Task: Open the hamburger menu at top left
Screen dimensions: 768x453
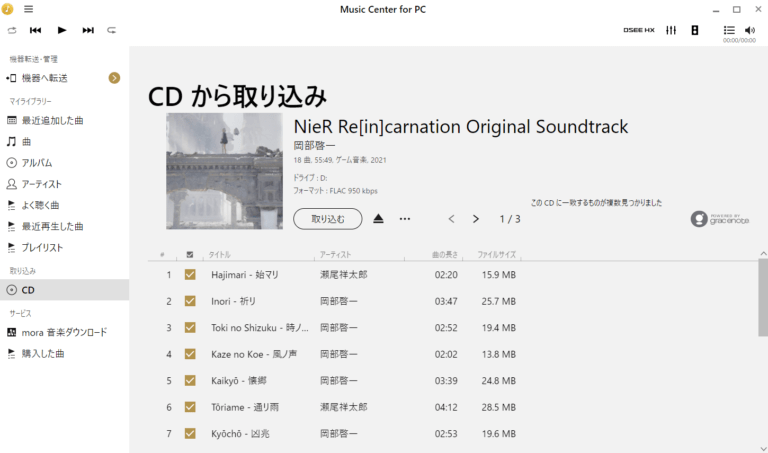Action: click(x=28, y=9)
